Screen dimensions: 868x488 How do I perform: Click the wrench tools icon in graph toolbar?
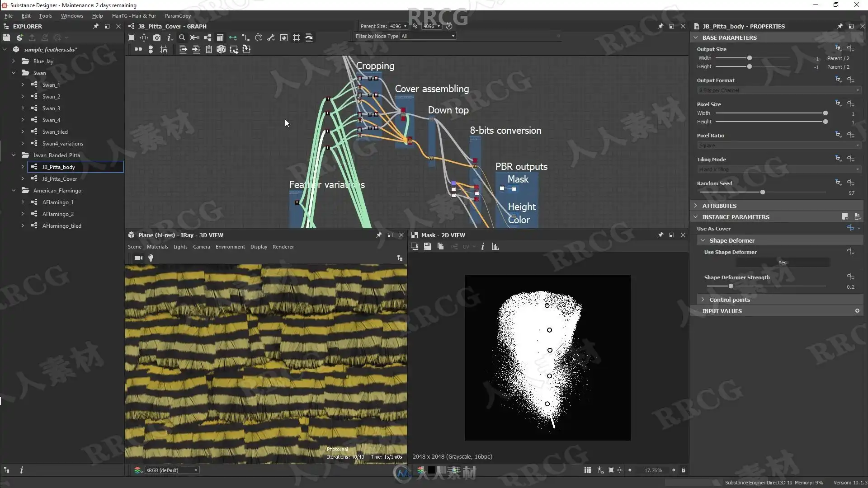pos(271,38)
